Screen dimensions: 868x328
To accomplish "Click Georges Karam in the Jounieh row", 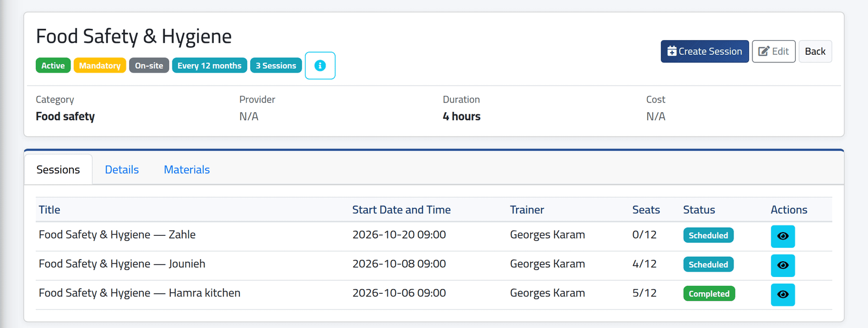I will (x=547, y=264).
